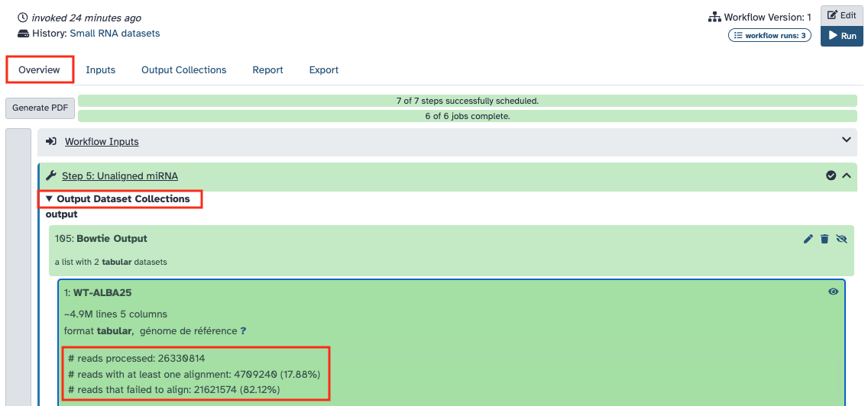Click the Edit workflow button
This screenshot has height=406, width=868.
point(841,15)
